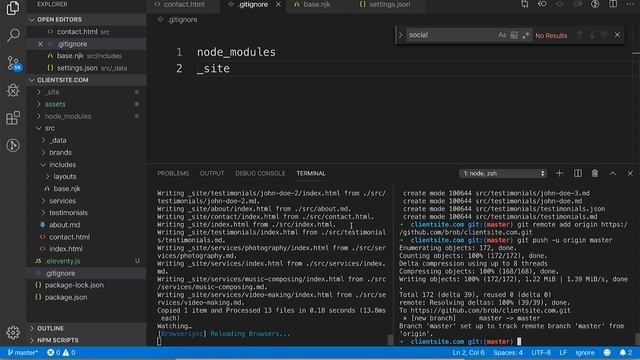
Task: Open the Extensions view
Action: click(13, 118)
